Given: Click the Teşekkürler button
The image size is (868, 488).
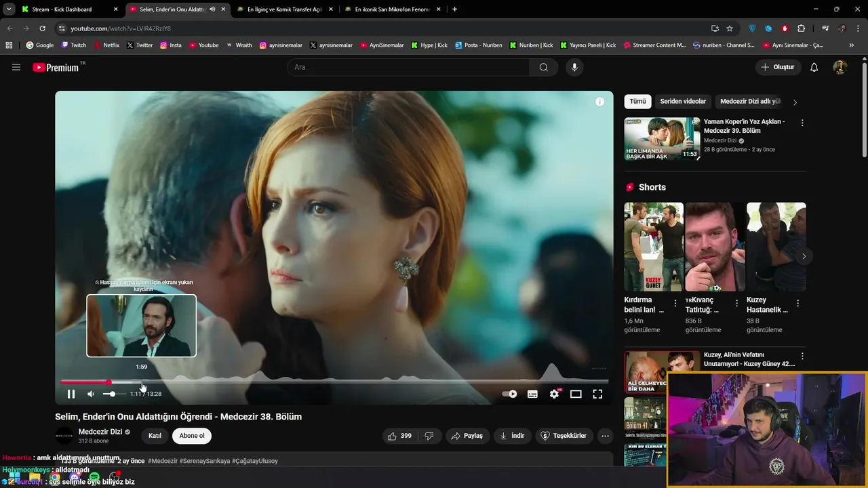Looking at the screenshot, I should [x=564, y=436].
